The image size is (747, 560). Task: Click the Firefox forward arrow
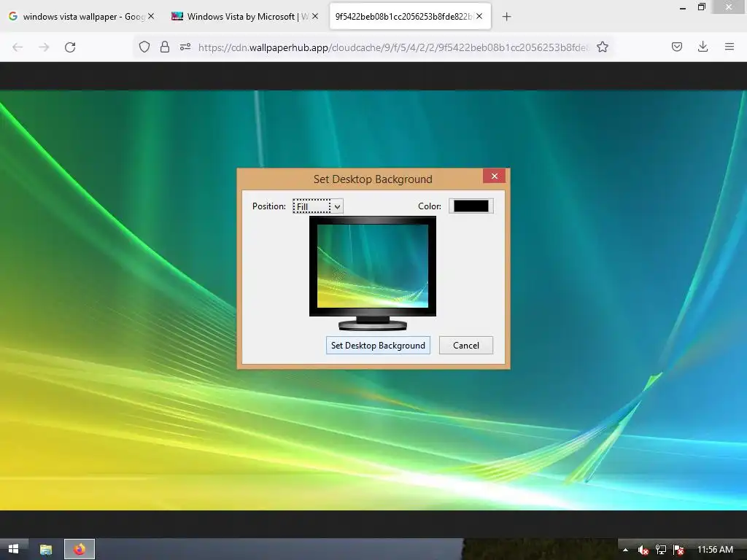pos(44,47)
